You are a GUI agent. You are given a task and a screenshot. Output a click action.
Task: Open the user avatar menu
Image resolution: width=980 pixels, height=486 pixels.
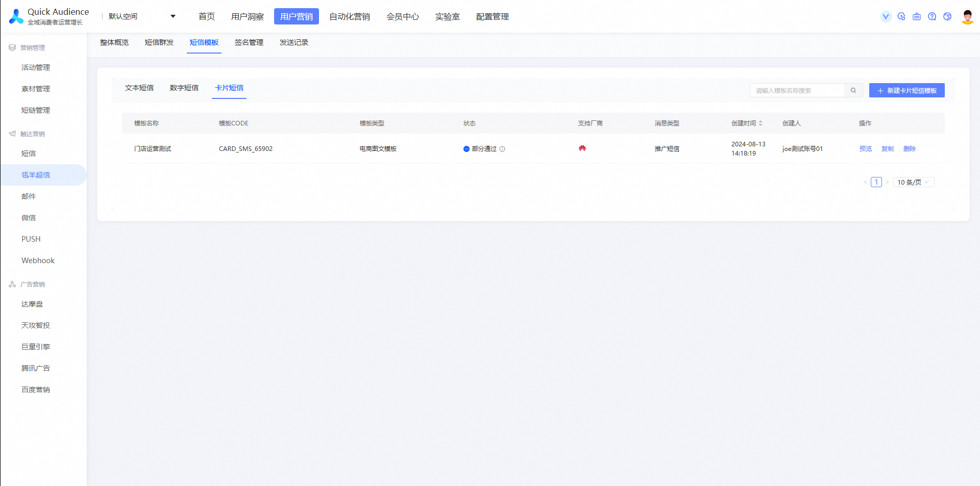click(x=967, y=16)
